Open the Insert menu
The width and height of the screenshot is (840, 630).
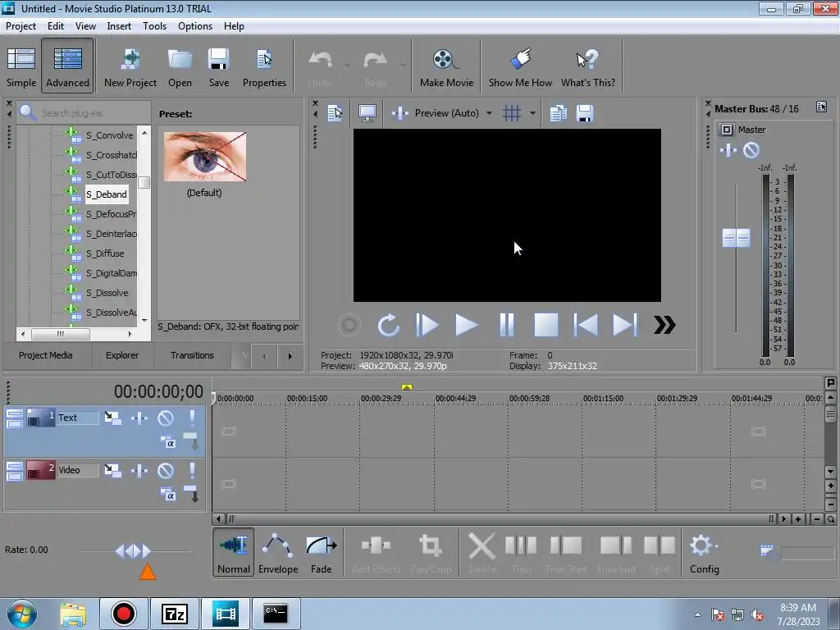tap(119, 26)
